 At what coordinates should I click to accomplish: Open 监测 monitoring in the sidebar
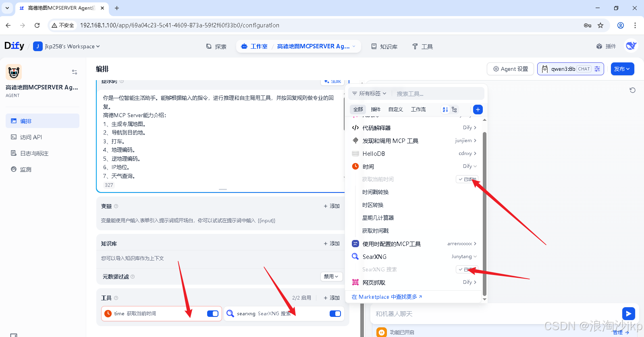[x=42, y=169]
